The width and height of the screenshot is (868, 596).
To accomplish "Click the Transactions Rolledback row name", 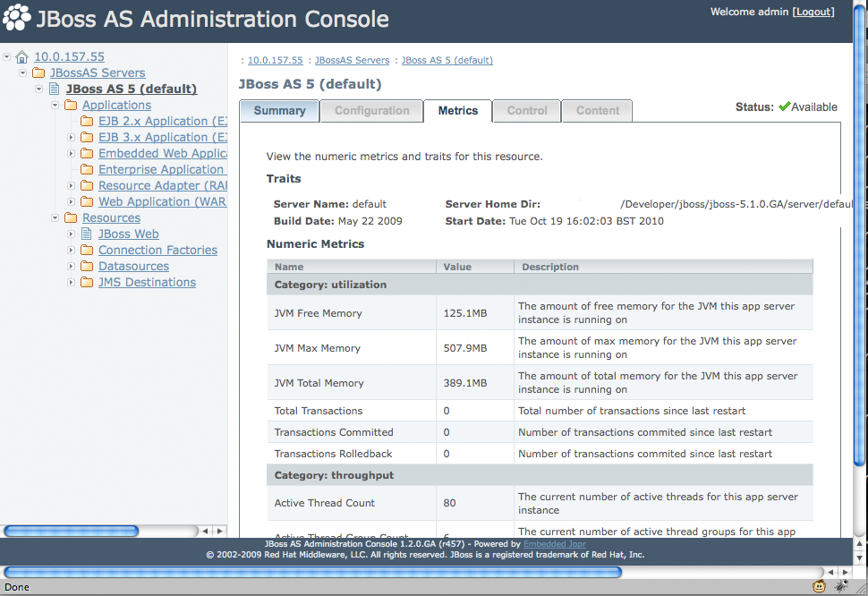I will point(333,454).
